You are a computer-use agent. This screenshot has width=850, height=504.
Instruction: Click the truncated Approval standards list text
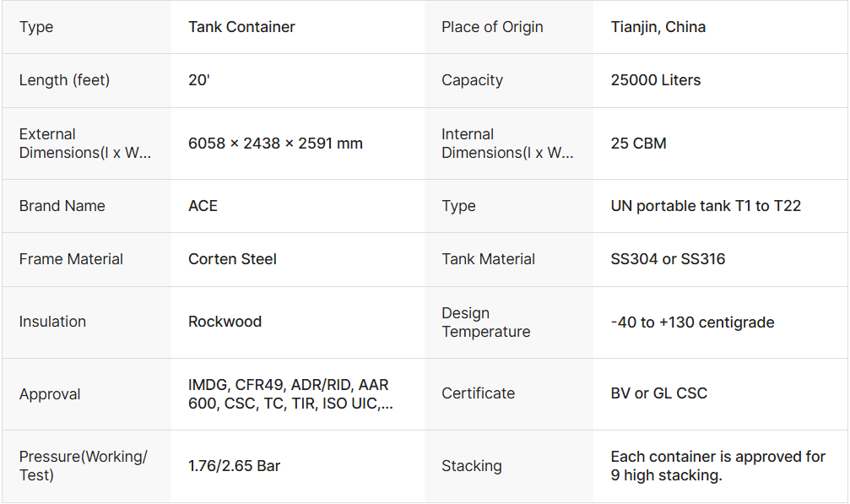coord(290,394)
